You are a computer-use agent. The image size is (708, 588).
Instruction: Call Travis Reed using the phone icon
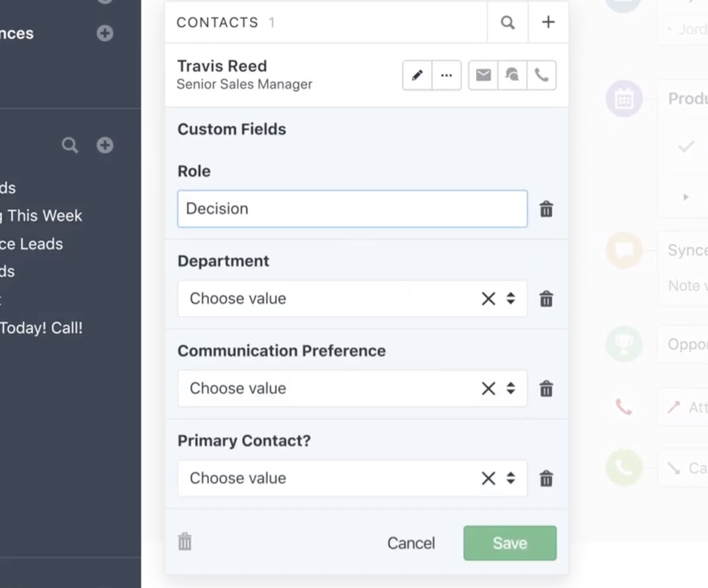point(541,75)
